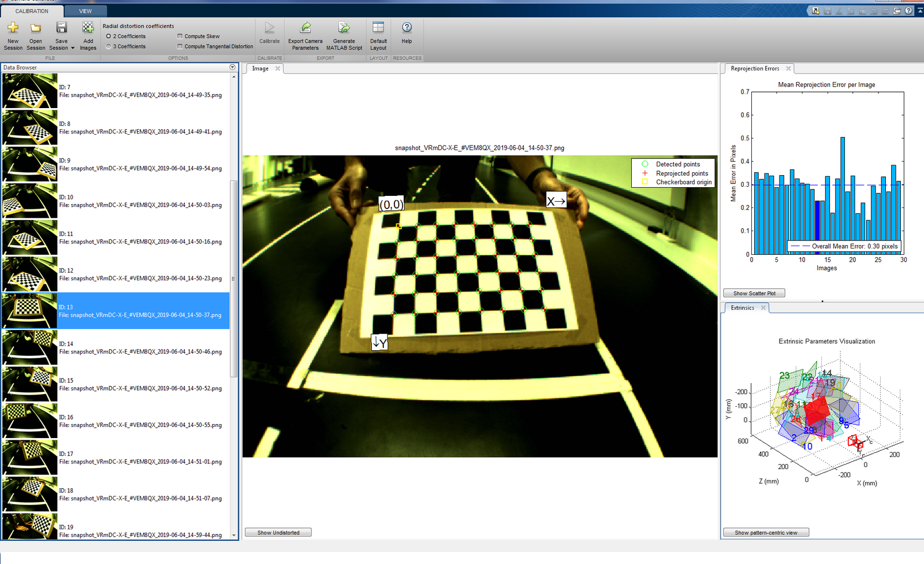Reset panels using Default Layout icon

point(378,28)
